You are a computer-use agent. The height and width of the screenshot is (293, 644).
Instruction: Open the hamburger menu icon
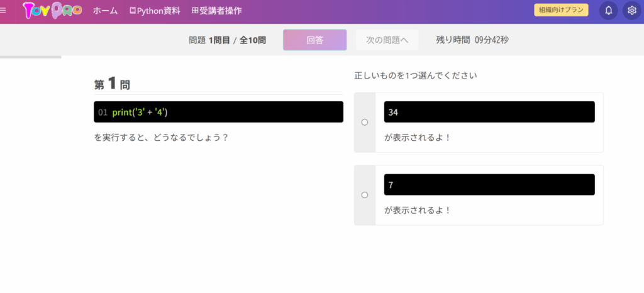point(3,11)
